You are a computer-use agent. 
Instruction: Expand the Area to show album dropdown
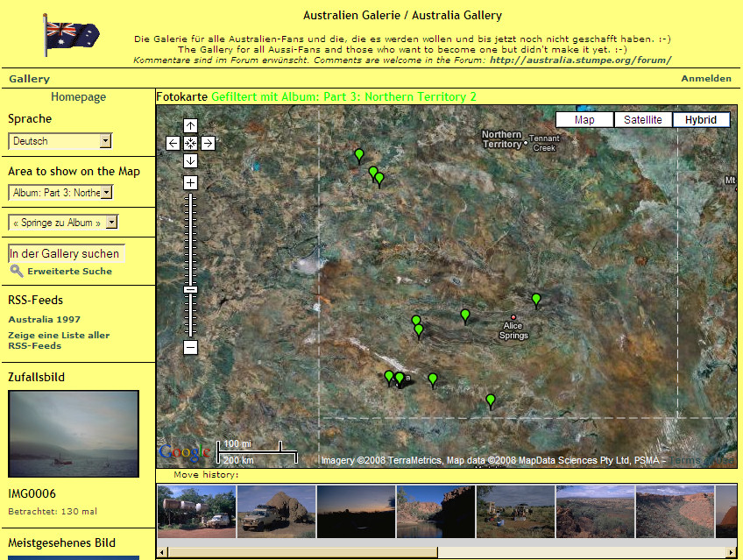60,192
